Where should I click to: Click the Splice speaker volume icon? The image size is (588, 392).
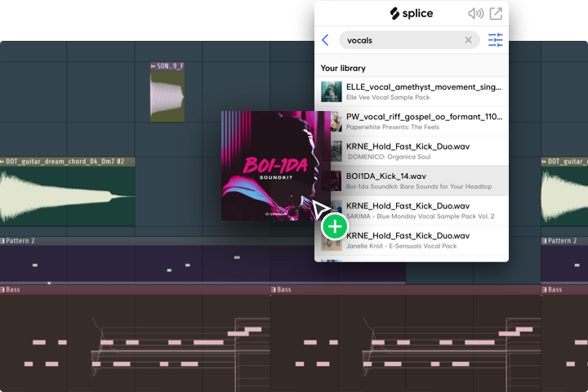(475, 14)
